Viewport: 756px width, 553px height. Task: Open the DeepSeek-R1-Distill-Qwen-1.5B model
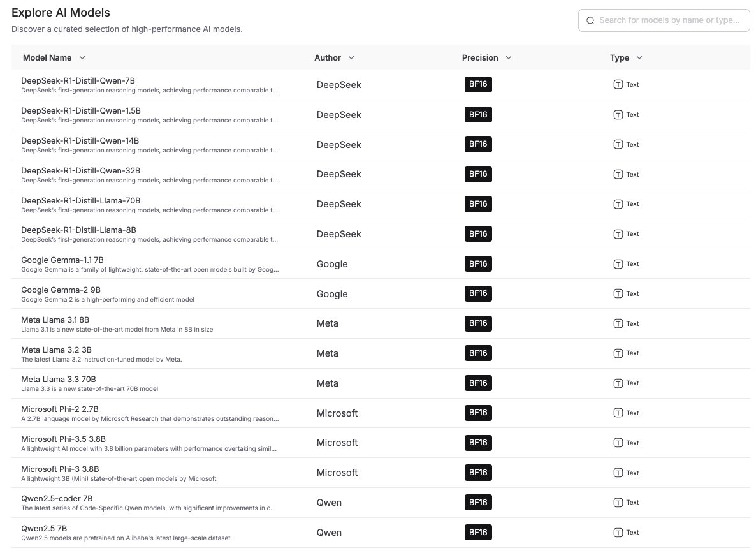81,110
